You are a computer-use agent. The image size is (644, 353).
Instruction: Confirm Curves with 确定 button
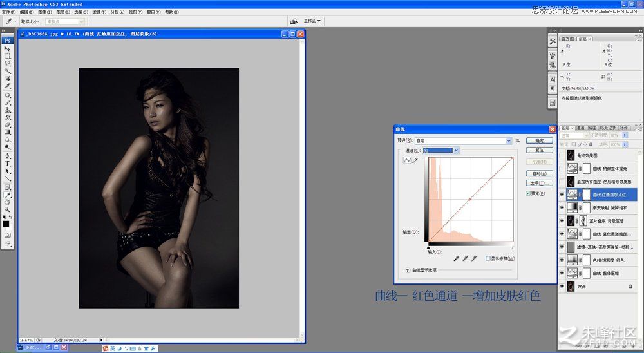coord(539,141)
